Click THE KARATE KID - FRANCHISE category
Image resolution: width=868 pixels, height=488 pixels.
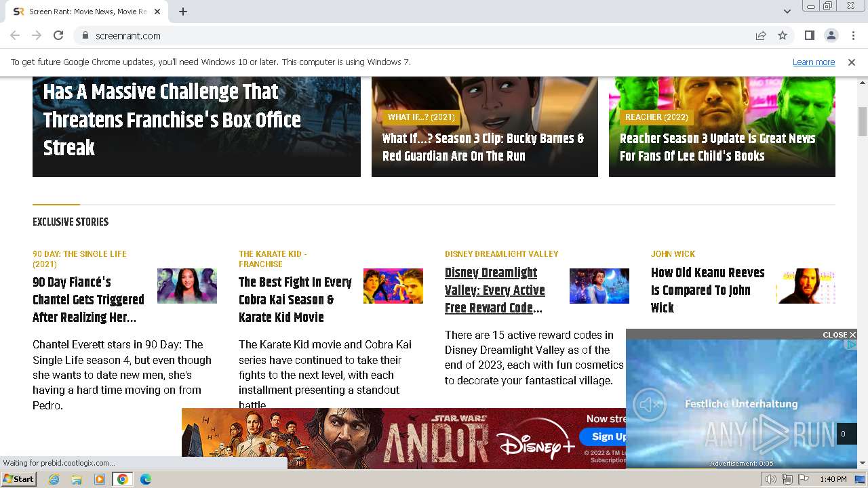click(273, 259)
